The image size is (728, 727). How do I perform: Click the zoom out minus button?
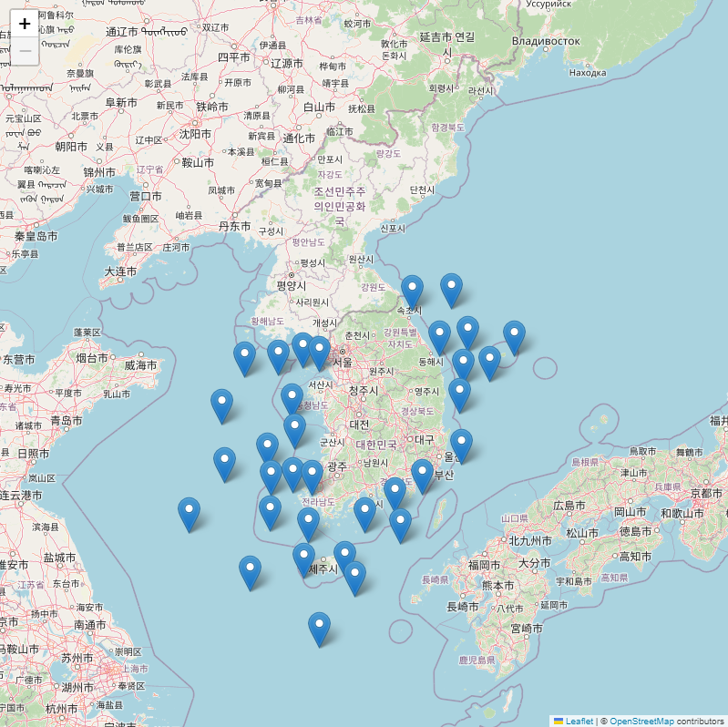(25, 52)
